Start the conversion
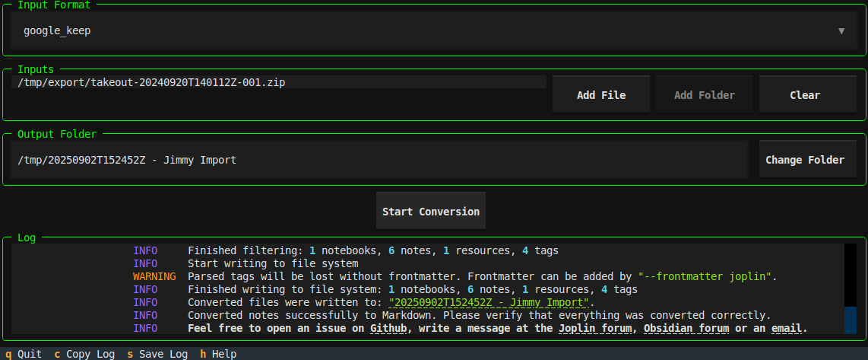This screenshot has width=868, height=360. [x=430, y=212]
